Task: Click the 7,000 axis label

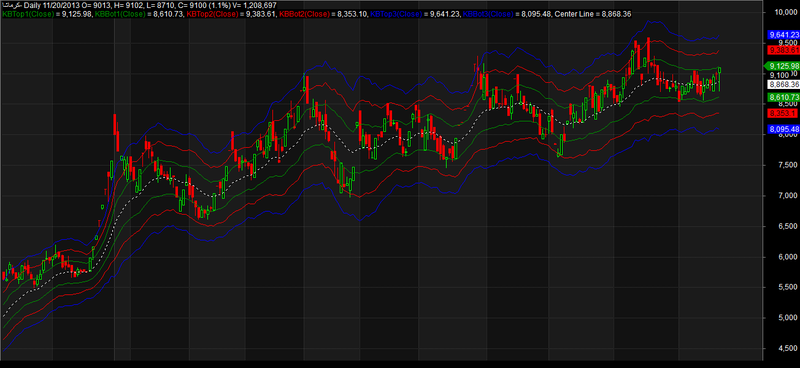Action: point(788,195)
